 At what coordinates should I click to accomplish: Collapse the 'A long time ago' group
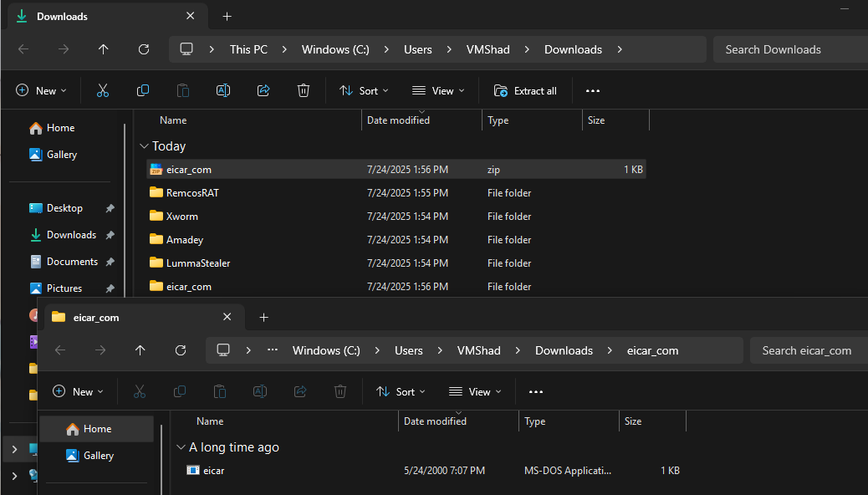(x=181, y=447)
